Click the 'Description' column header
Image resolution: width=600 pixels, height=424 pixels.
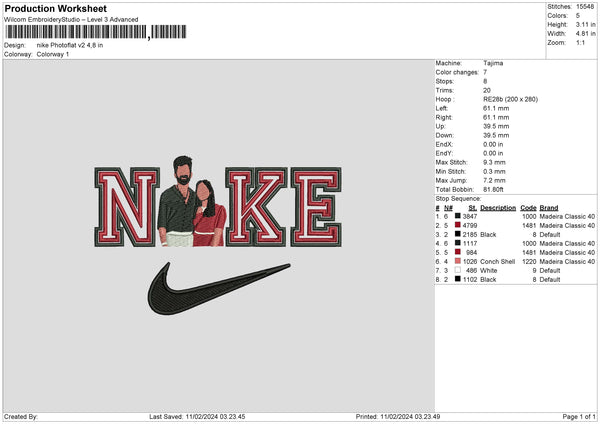point(498,208)
